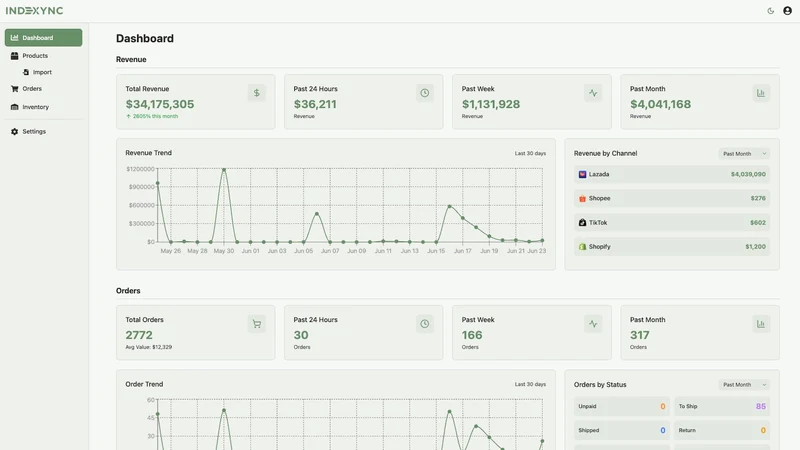Go to the Orders page in the sidebar
The height and width of the screenshot is (450, 800).
pos(43,89)
